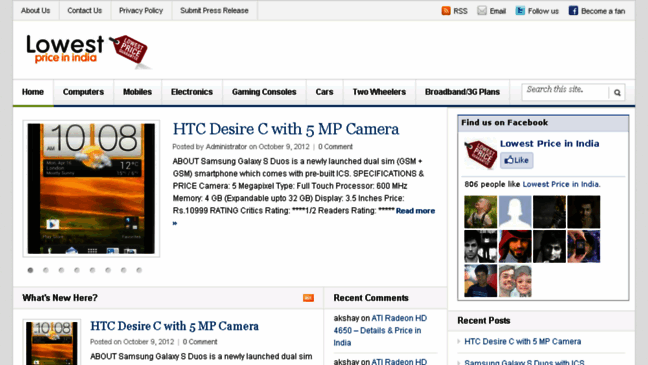Image resolution: width=648 pixels, height=365 pixels.
Task: Click the black-and-white man fan avatar
Action: coord(481,247)
